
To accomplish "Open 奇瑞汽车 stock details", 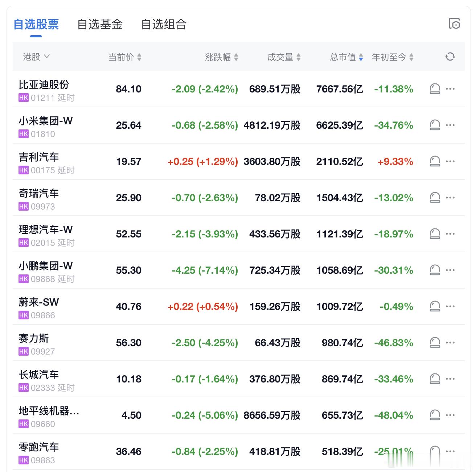I will click(39, 193).
